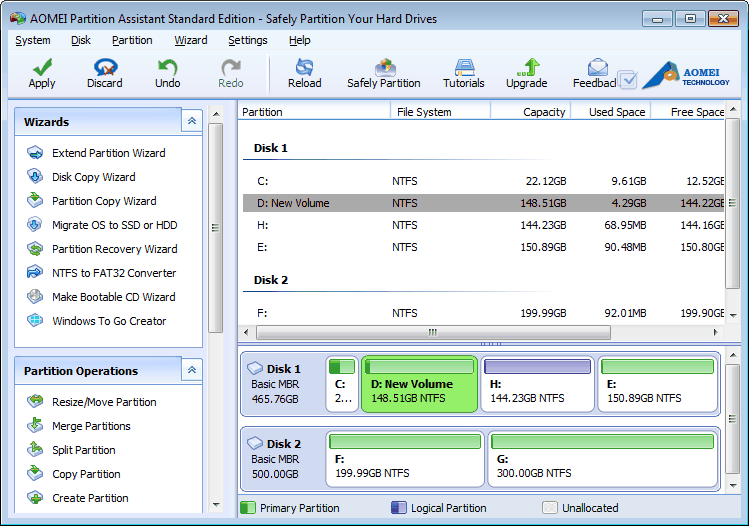
Task: Toggle the checkbox next to Feedback
Action: pos(627,80)
